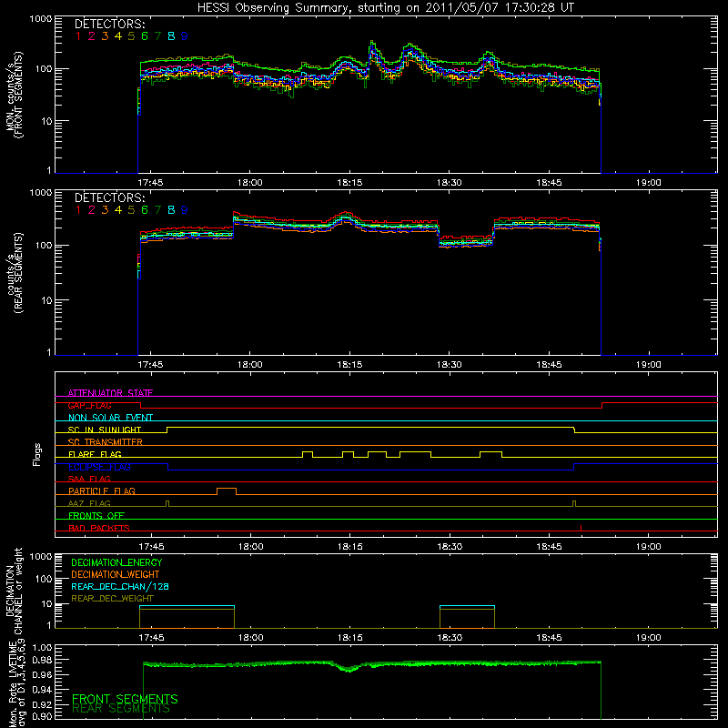Click the REAR SEGMENTS livetime legend
Viewport: 728px width, 728px height.
(121, 709)
